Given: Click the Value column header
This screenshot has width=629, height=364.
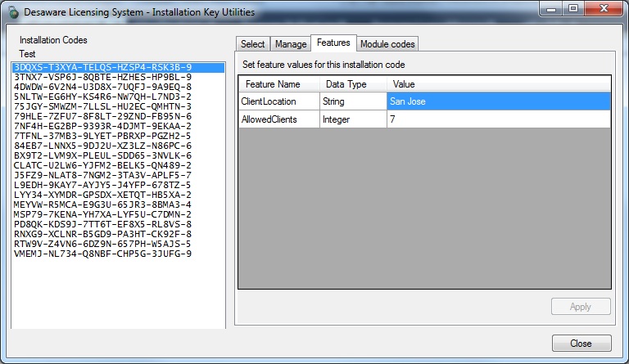Looking at the screenshot, I should 499,84.
